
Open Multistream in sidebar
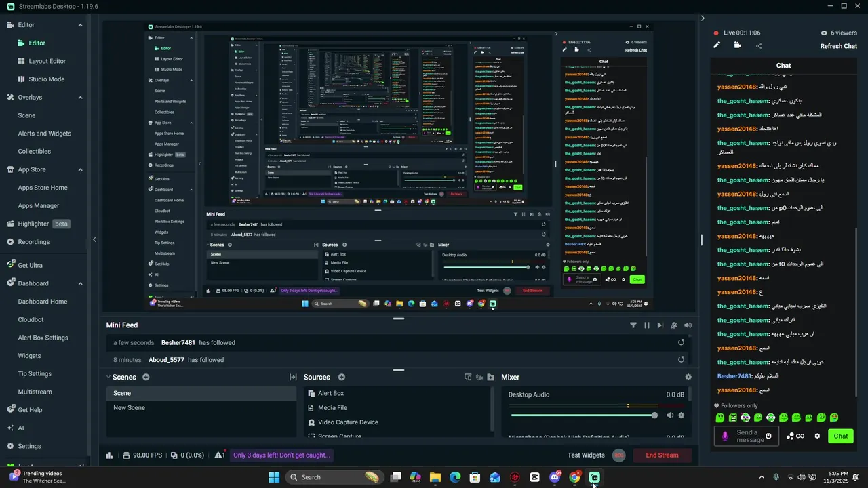35,392
